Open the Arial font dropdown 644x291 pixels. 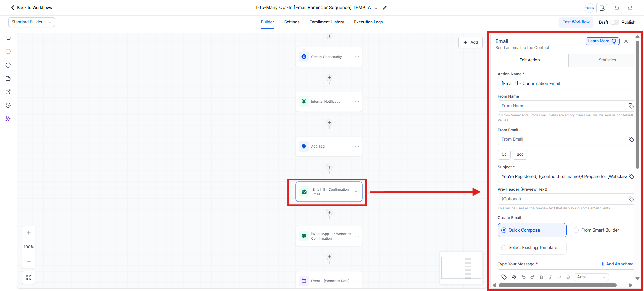(591, 277)
